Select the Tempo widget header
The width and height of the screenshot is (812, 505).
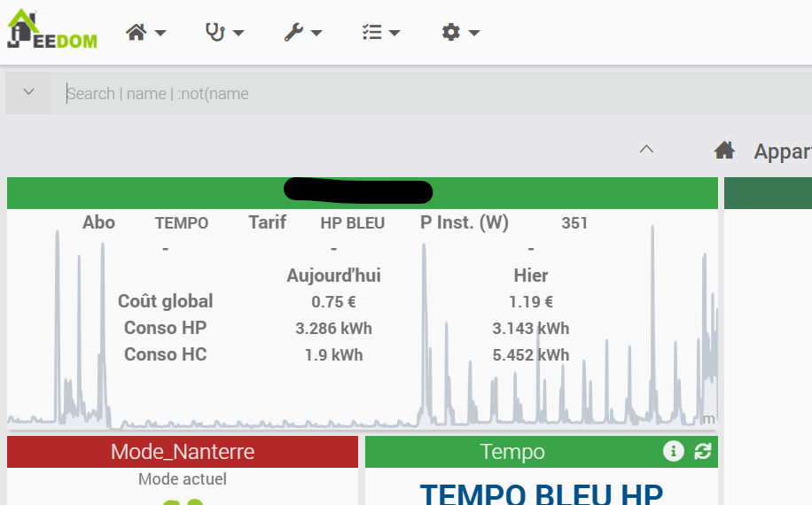pos(541,452)
